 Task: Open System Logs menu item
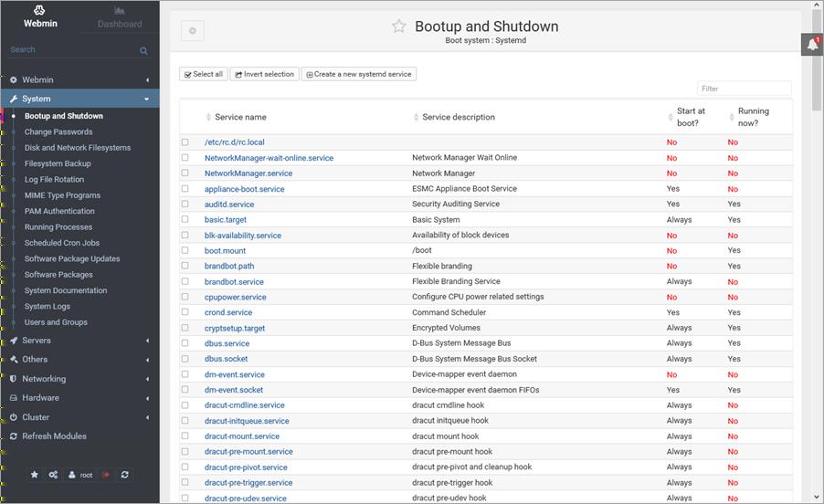click(x=48, y=306)
